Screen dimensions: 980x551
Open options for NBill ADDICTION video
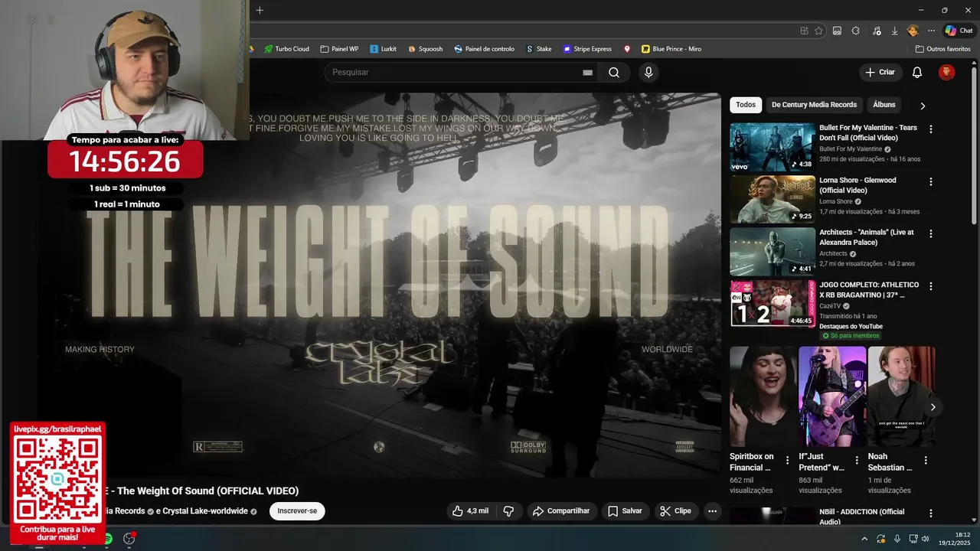point(931,514)
